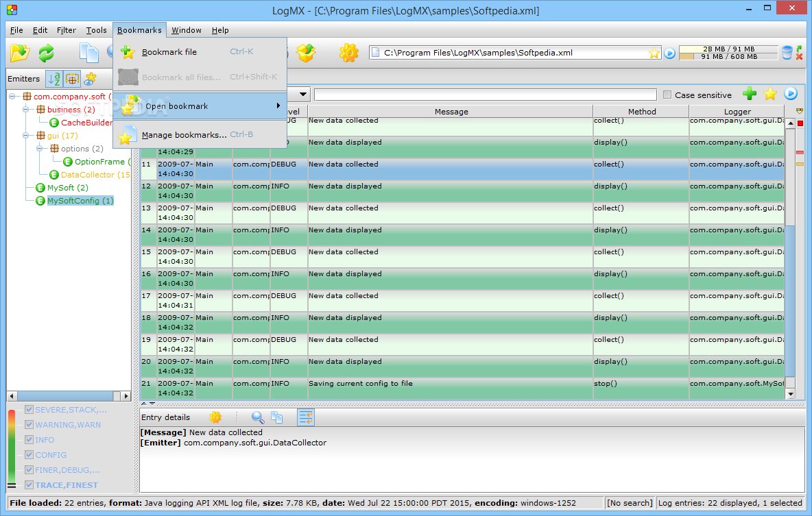Image resolution: width=812 pixels, height=516 pixels.
Task: Open the Help menu
Action: (220, 30)
